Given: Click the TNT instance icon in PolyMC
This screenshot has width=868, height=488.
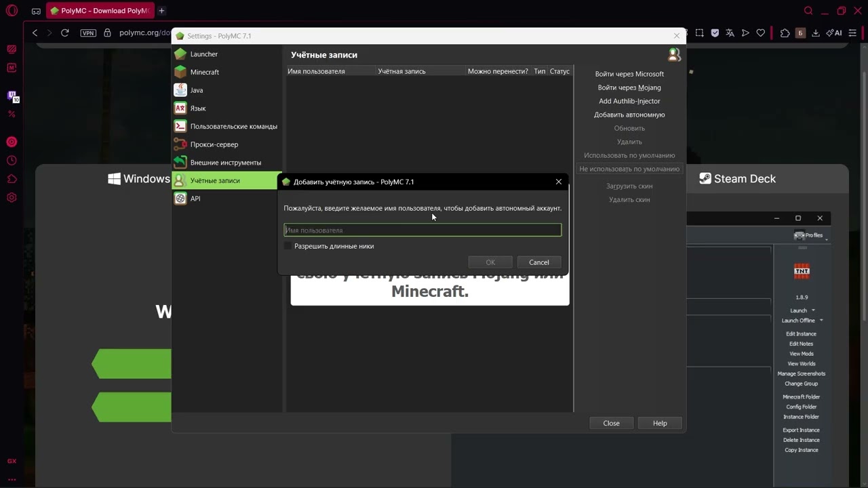Looking at the screenshot, I should [802, 272].
